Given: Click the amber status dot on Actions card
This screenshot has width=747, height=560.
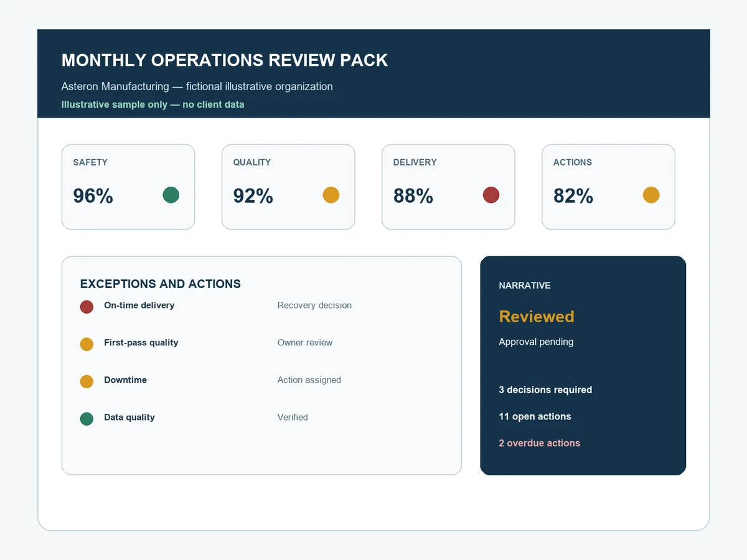Looking at the screenshot, I should (x=651, y=195).
